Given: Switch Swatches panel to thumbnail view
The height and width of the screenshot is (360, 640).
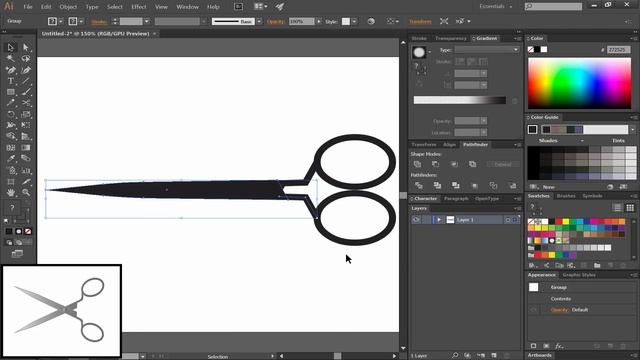Looking at the screenshot, I should click(x=630, y=208).
